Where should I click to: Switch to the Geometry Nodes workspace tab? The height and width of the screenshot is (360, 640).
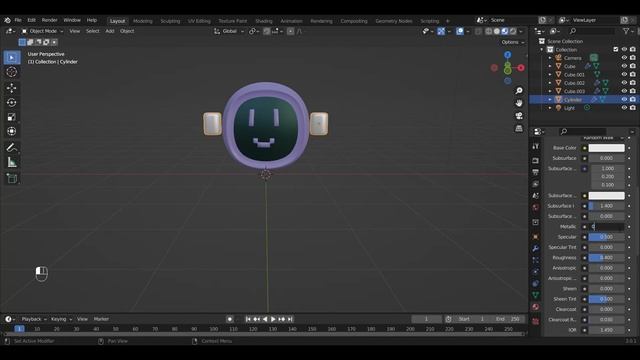(x=394, y=21)
